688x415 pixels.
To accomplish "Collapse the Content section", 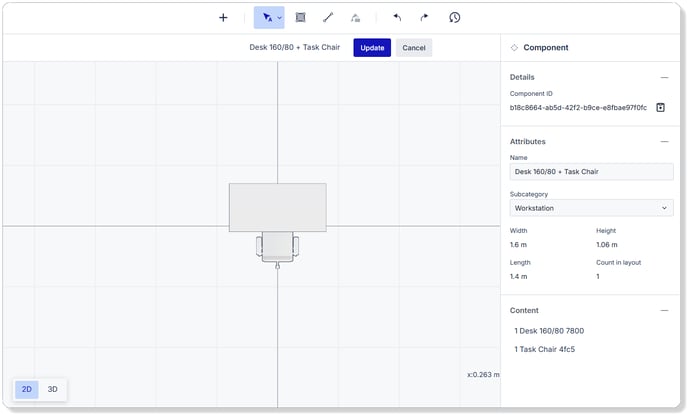I will pyautogui.click(x=664, y=311).
